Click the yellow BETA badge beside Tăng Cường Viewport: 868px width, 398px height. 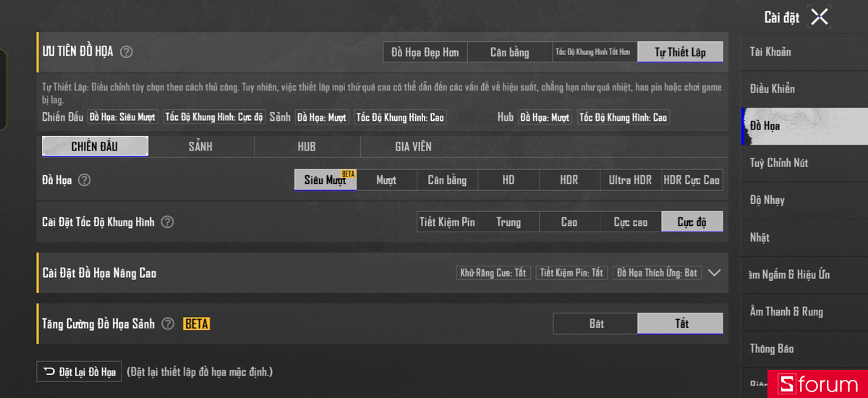click(197, 323)
